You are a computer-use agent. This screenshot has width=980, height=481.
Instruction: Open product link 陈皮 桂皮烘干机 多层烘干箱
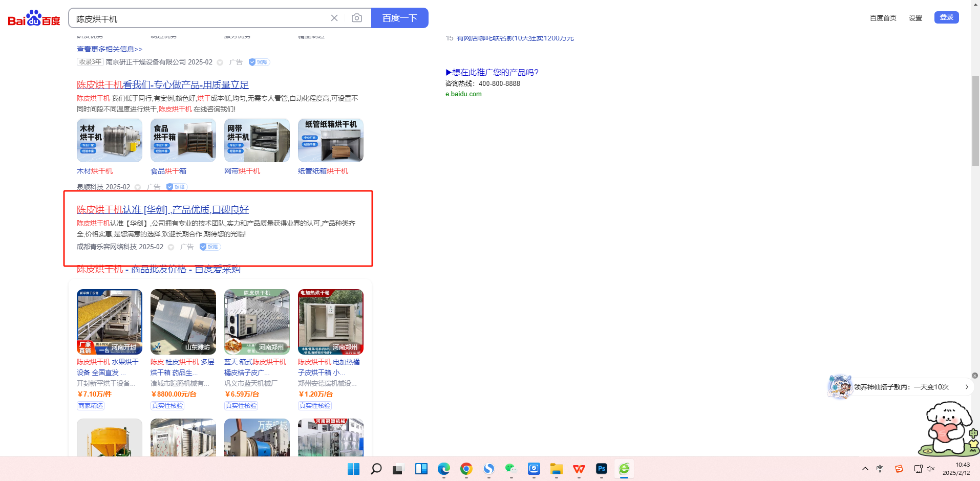[182, 367]
